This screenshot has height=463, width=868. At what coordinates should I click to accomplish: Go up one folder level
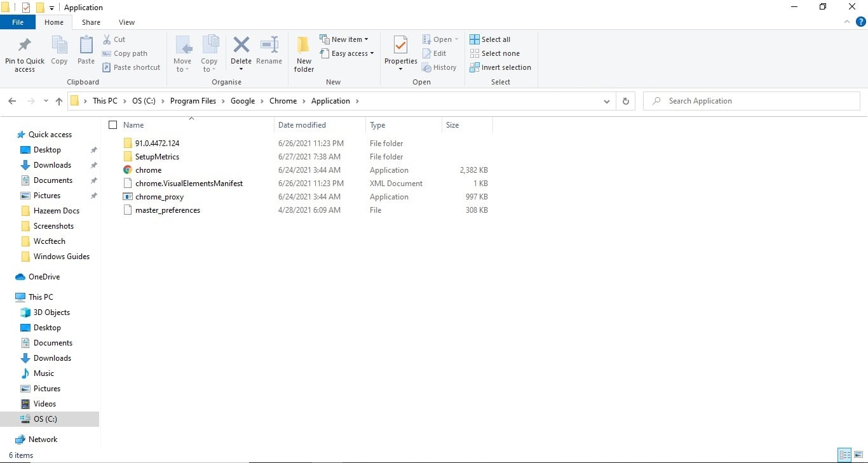[x=59, y=101]
